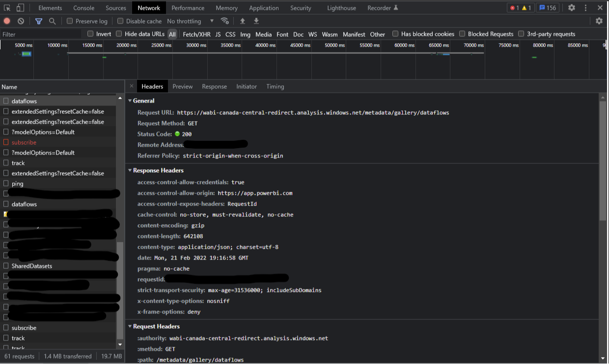Activate the inspect element picker icon
This screenshot has width=609, height=364.
[x=7, y=8]
